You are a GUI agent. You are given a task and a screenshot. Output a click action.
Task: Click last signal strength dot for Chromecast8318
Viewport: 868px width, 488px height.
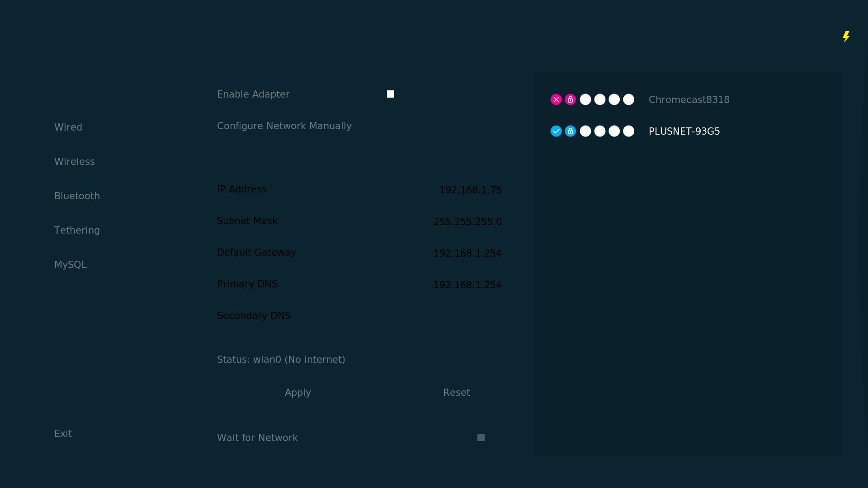click(629, 99)
